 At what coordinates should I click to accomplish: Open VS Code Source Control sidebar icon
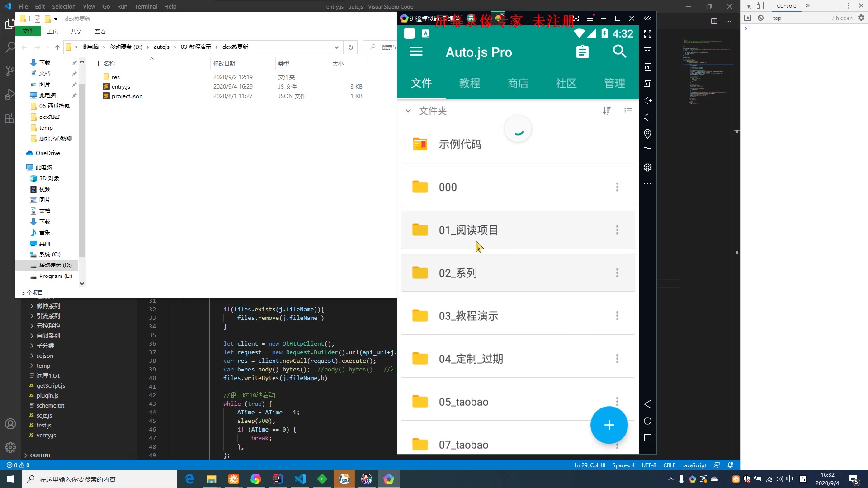click(x=10, y=71)
